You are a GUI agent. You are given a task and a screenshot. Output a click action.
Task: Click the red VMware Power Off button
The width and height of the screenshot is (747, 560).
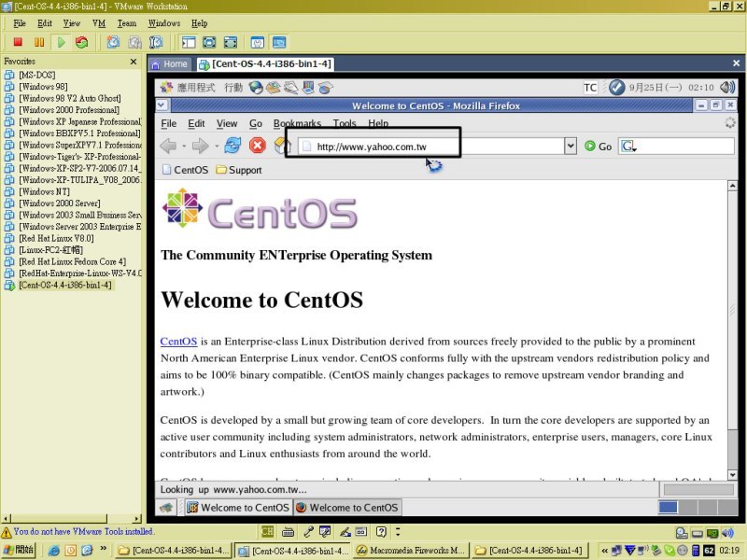(x=18, y=42)
